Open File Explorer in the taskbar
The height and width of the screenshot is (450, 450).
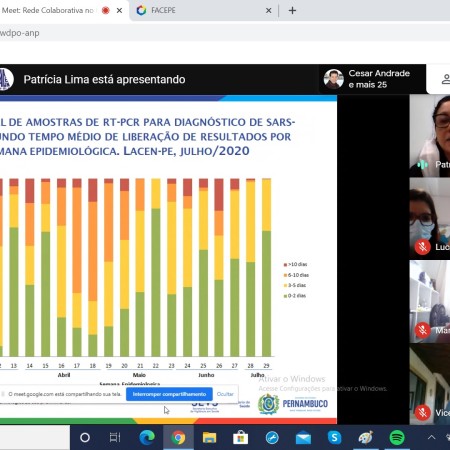(x=209, y=437)
